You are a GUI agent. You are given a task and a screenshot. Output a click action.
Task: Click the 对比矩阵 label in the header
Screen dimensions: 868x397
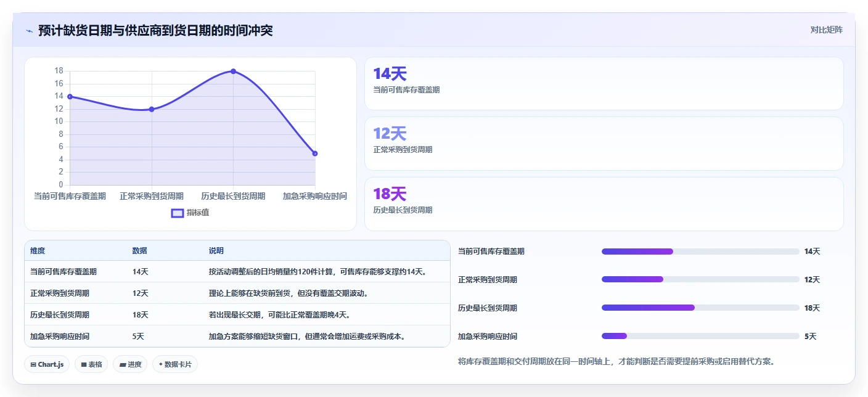[826, 30]
